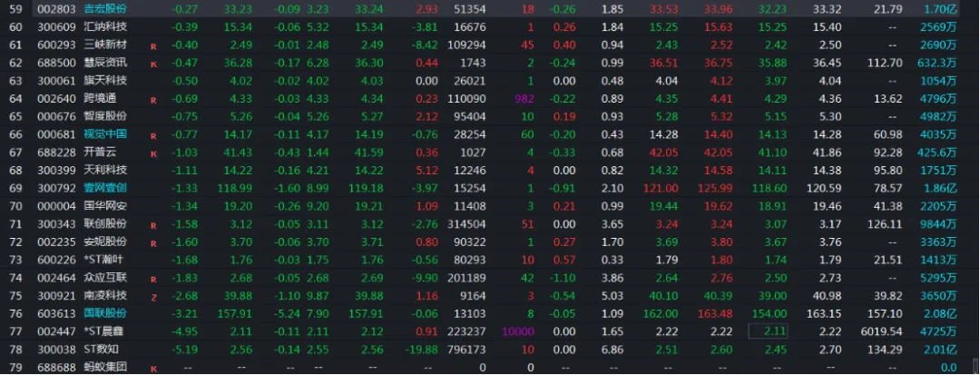Click stock code 600293
Screen dimensions: 980x375
[x=56, y=45]
